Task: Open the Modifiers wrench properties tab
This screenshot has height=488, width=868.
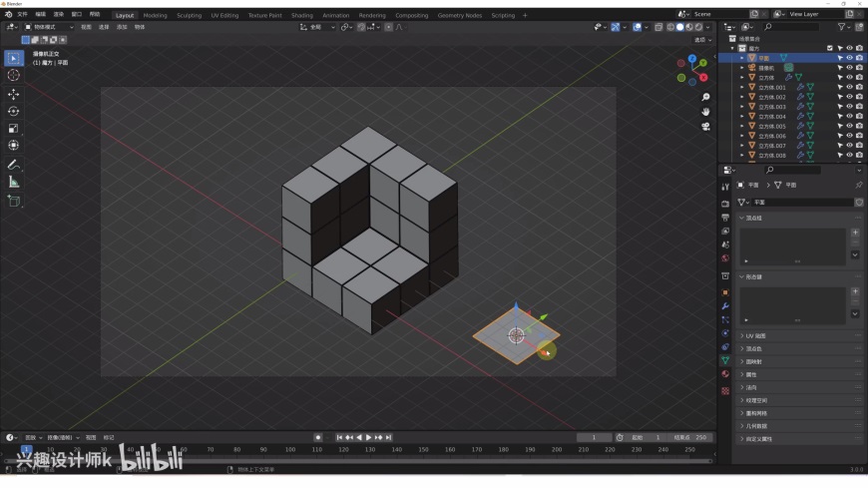Action: pos(725,306)
